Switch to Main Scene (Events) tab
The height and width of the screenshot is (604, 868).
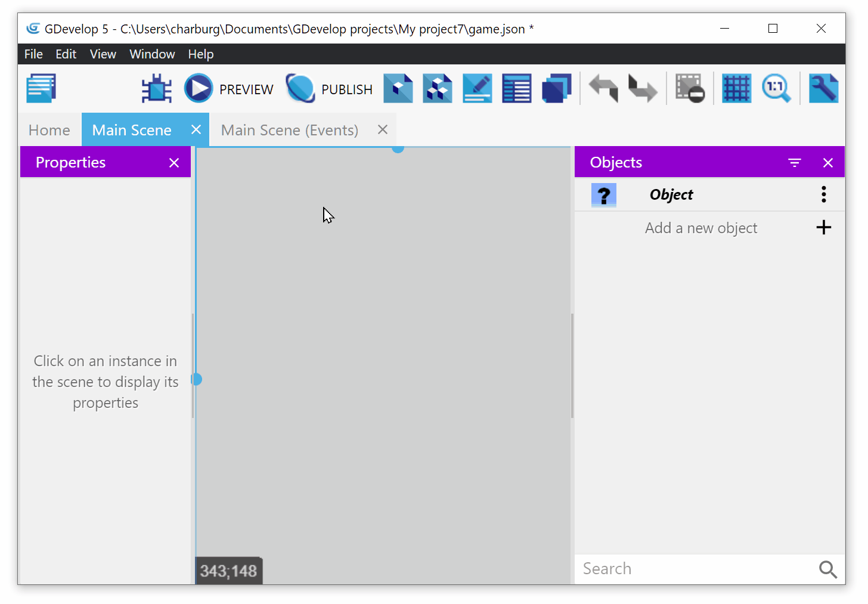tap(290, 130)
